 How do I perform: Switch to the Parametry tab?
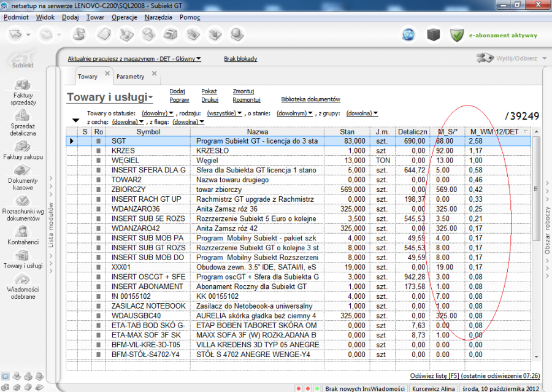coord(130,77)
